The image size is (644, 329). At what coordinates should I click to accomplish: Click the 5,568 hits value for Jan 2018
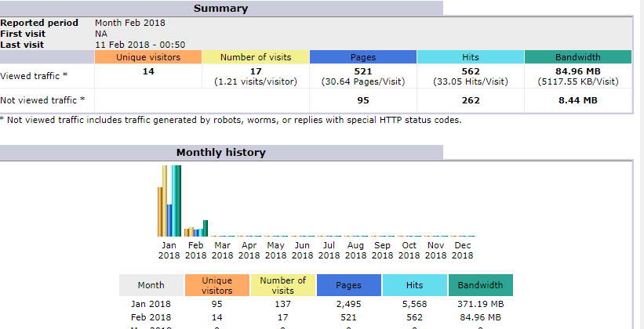pyautogui.click(x=414, y=304)
